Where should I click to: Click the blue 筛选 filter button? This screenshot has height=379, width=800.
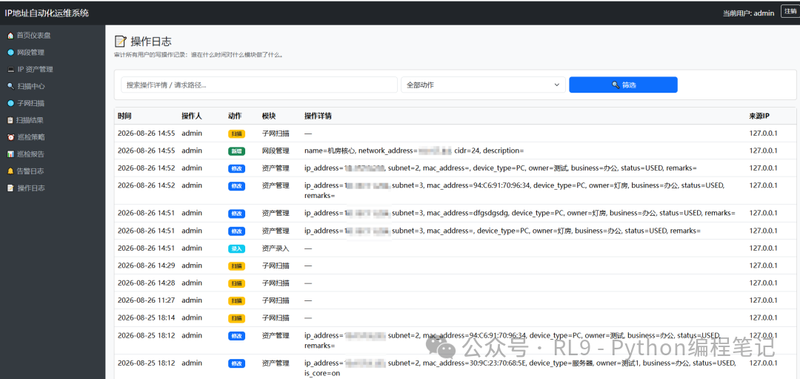click(x=623, y=85)
